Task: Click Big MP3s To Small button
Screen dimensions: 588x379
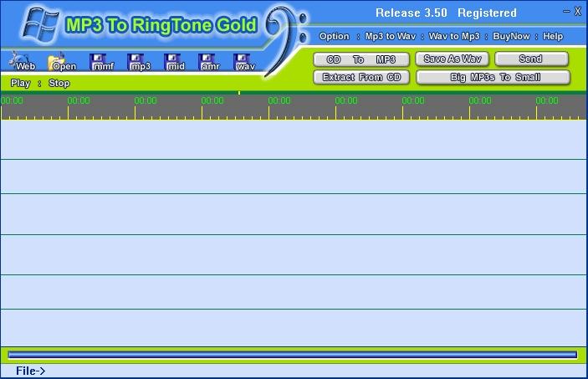Action: pyautogui.click(x=493, y=77)
